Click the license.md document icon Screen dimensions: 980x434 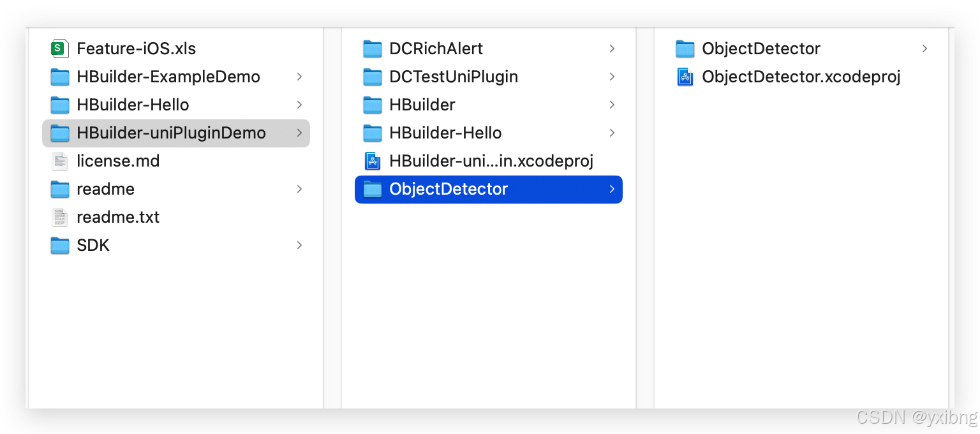[x=59, y=161]
